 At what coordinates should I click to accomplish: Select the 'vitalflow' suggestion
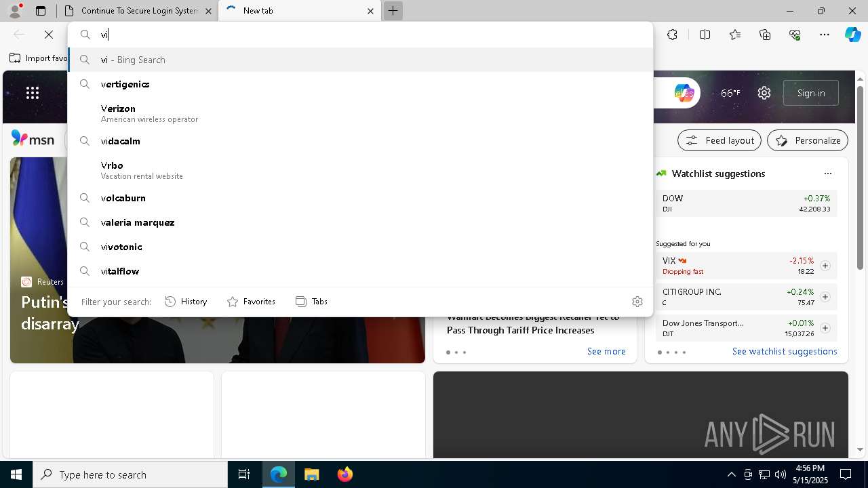point(360,271)
